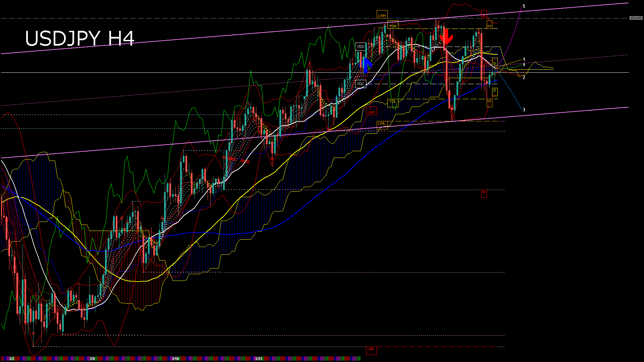The height and width of the screenshot is (362, 644).
Task: Click projection path label 5
Action: click(x=524, y=6)
